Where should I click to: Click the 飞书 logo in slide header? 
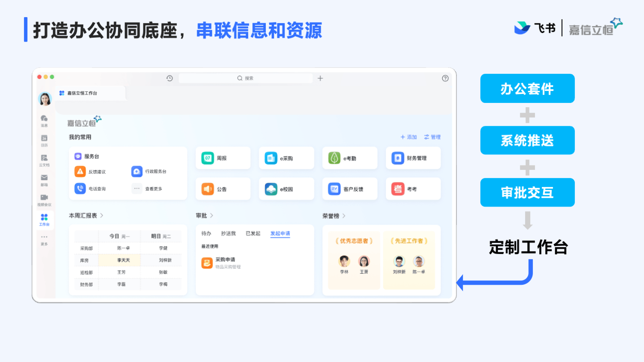535,28
